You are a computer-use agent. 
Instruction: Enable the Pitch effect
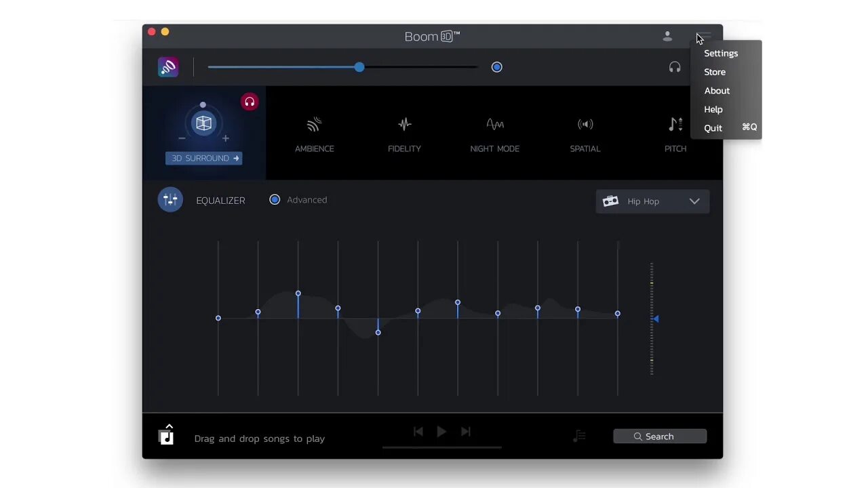(675, 134)
